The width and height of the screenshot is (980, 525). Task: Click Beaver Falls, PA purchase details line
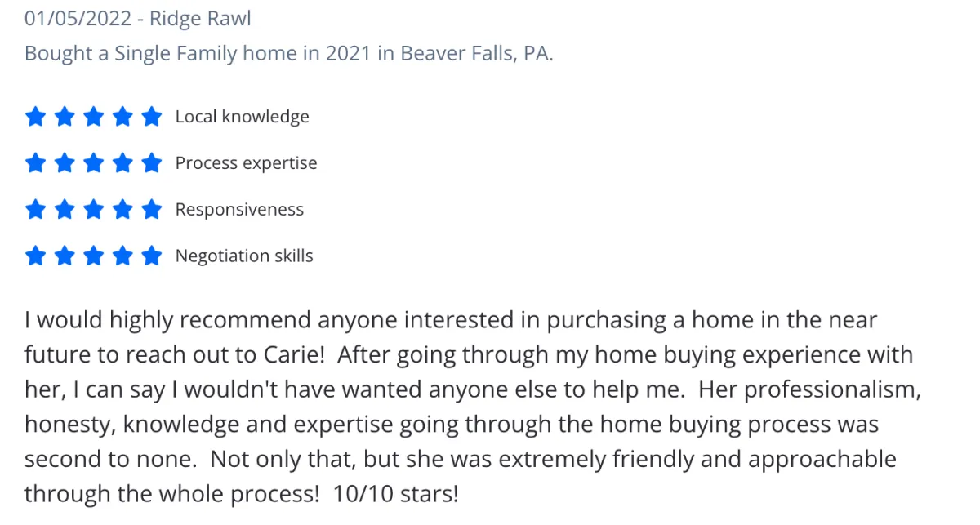click(x=289, y=54)
